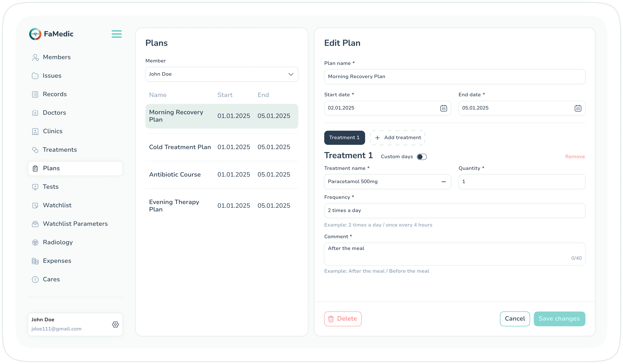The width and height of the screenshot is (623, 364).
Task: Click the Expenses coins icon
Action: pyautogui.click(x=35, y=261)
